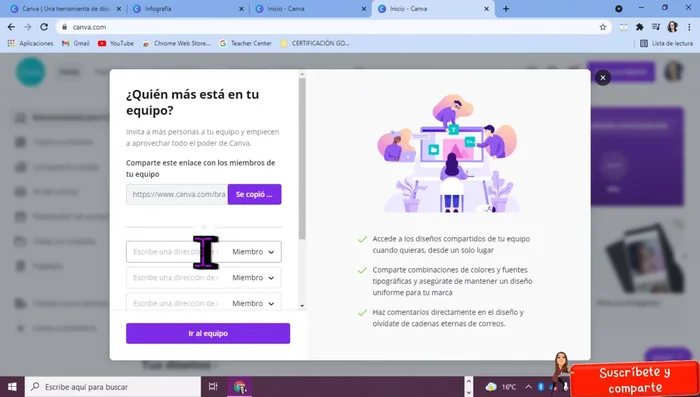This screenshot has width=700, height=397.
Task: Click the Canva logo behind the dialog
Action: pos(30,72)
